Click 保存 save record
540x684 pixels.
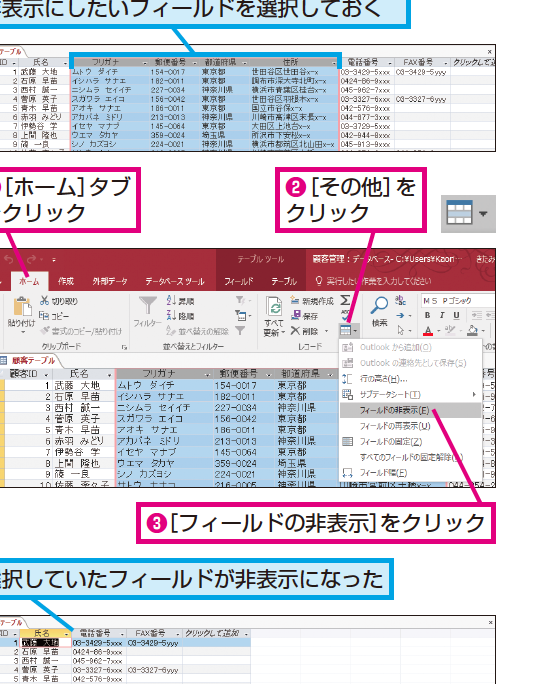(304, 315)
